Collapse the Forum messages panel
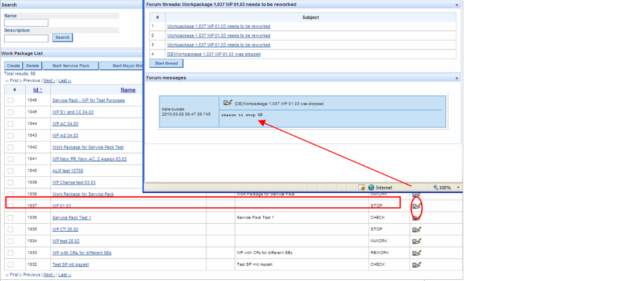The image size is (644, 281). point(457,77)
